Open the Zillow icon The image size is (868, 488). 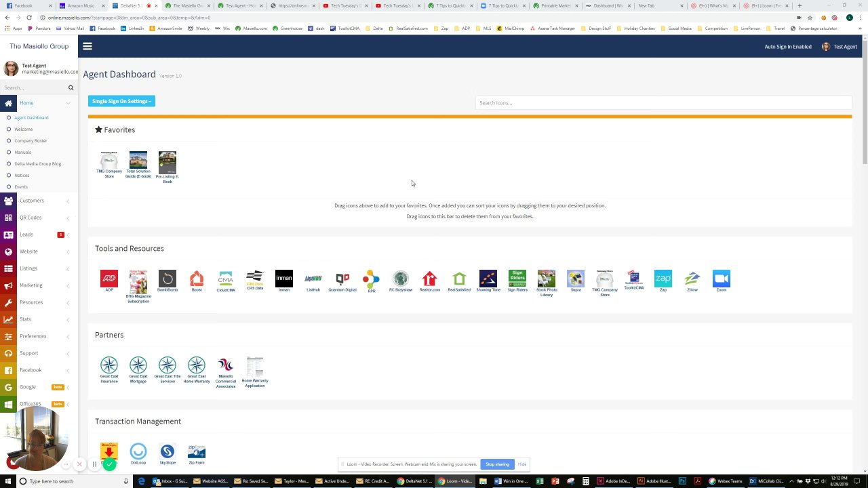coord(692,280)
